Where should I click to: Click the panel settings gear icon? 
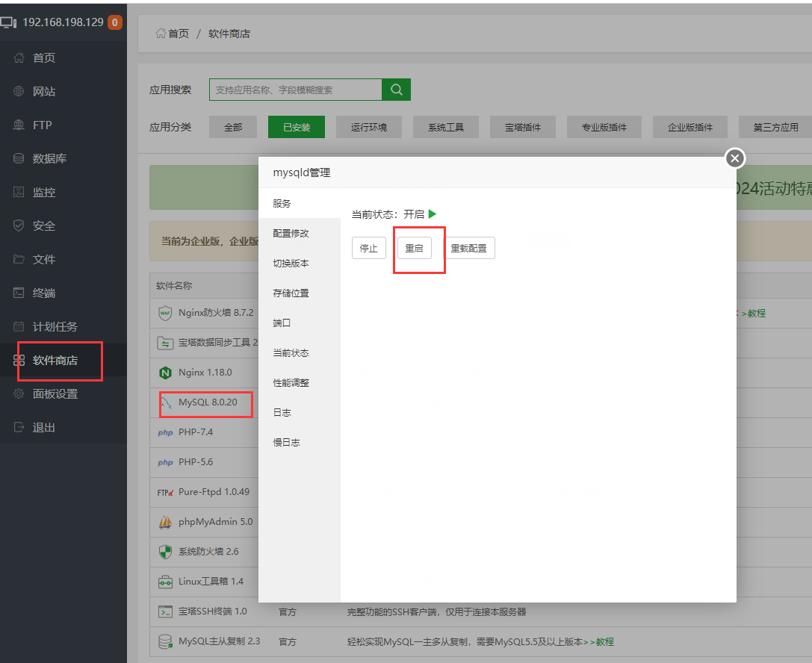(19, 394)
